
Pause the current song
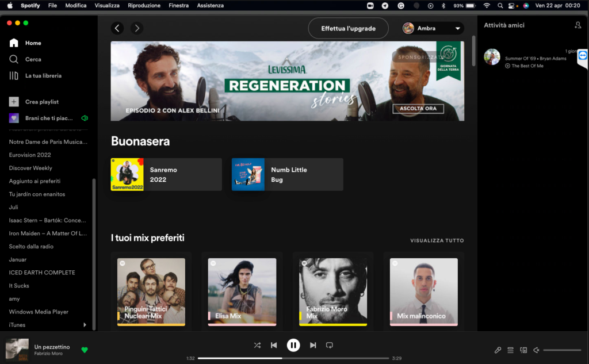pos(293,345)
